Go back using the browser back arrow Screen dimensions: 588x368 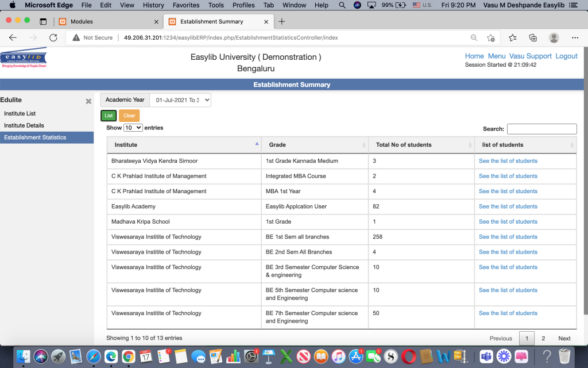13,37
